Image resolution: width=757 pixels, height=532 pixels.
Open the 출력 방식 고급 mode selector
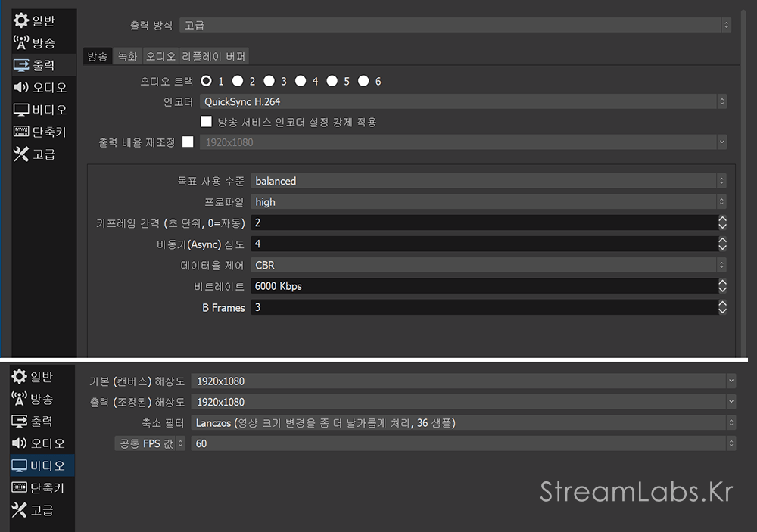[456, 25]
